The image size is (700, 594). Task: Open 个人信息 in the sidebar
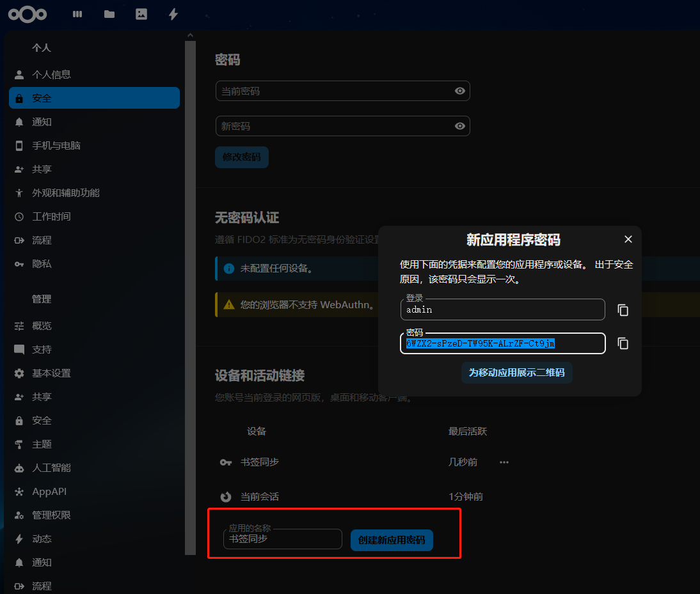click(x=94, y=74)
